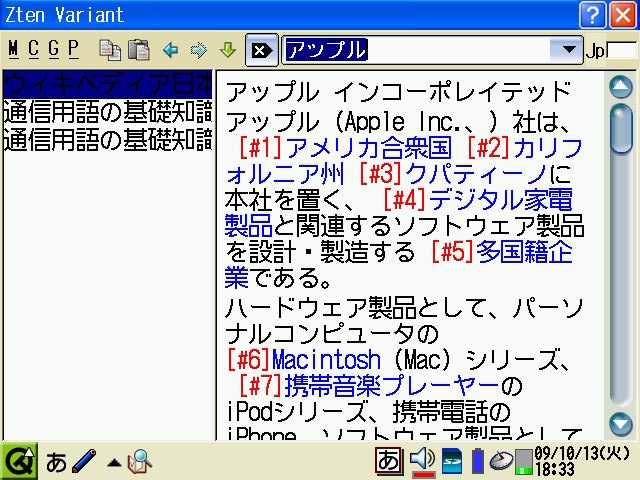The image size is (640, 480).
Task: Click the small field next to Jp
Action: tap(622, 50)
